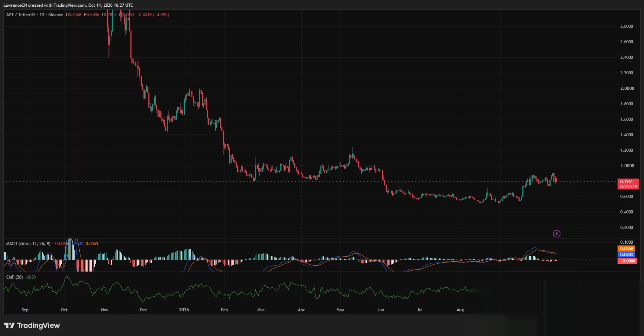
Task: Click the 0.0369 value in MACD legend
Action: (92, 244)
